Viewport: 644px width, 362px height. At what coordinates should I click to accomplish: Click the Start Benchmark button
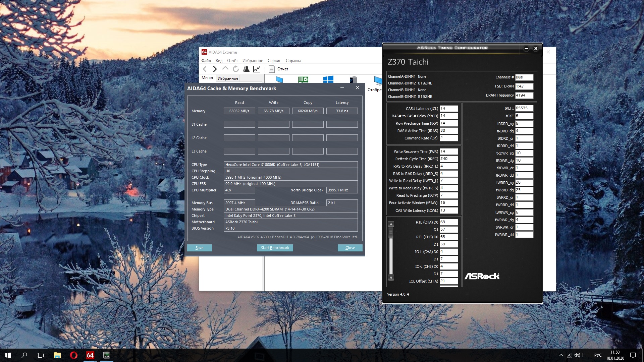pos(275,248)
